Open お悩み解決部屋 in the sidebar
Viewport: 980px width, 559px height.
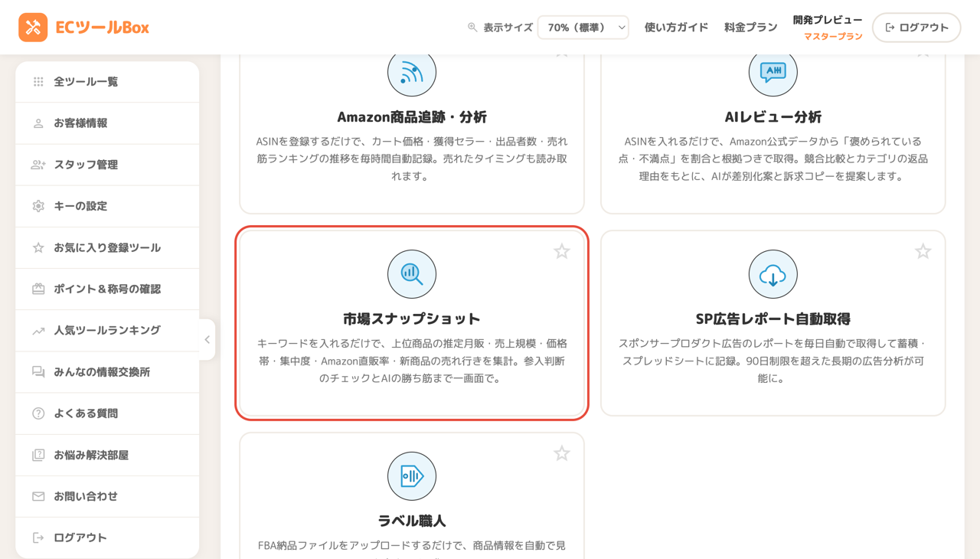pos(107,455)
